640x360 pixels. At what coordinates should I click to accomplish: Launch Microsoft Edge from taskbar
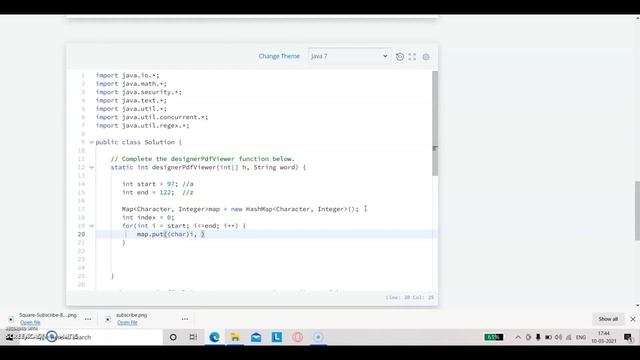[214, 337]
